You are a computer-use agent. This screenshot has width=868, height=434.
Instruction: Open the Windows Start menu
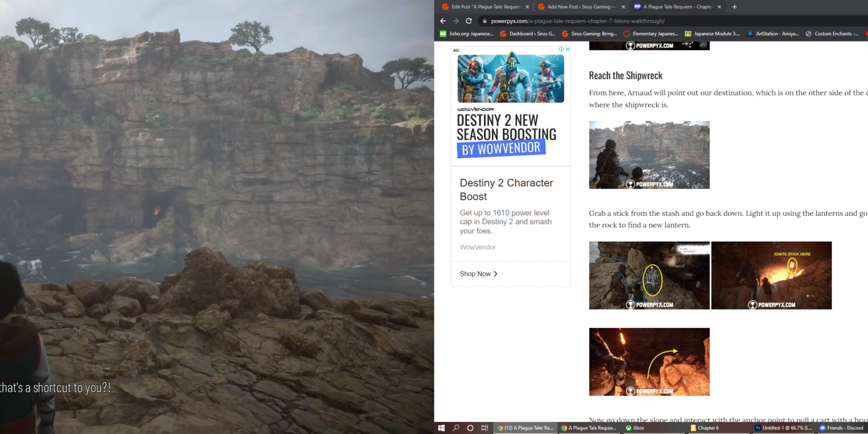pyautogui.click(x=441, y=428)
